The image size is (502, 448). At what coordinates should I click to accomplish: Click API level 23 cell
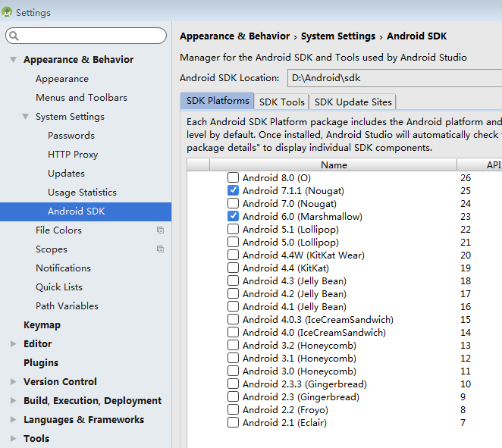(466, 216)
